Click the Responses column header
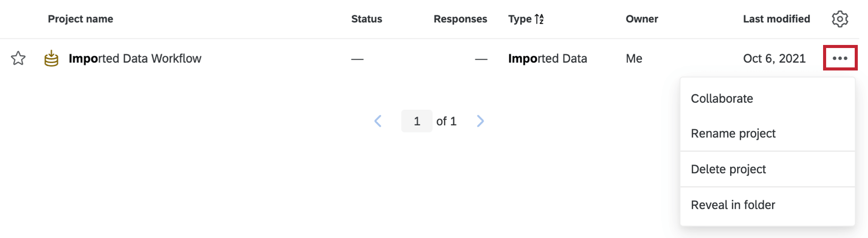This screenshot has height=238, width=868. pyautogui.click(x=460, y=19)
